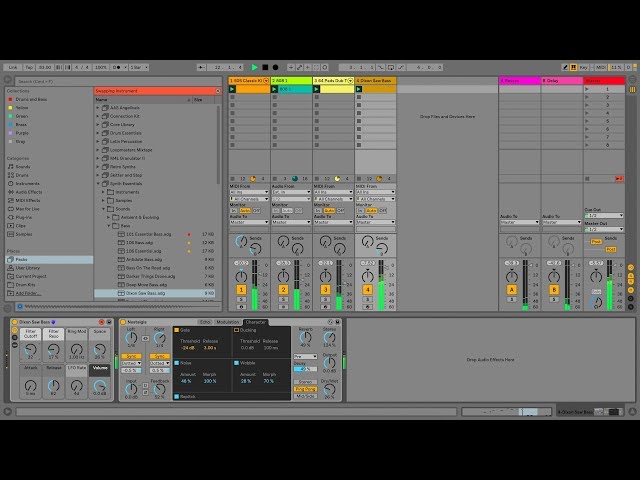Open track 2 Audio To Master dropdown
This screenshot has height=480, width=640.
tap(291, 222)
